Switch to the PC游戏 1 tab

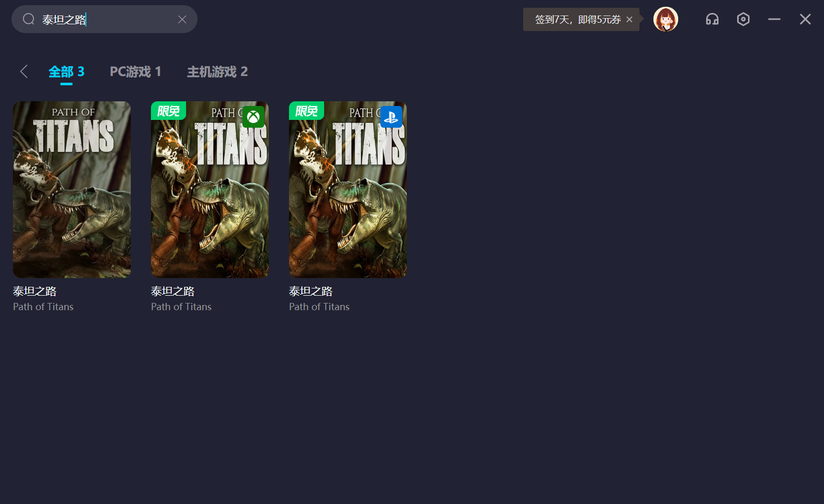pyautogui.click(x=135, y=72)
